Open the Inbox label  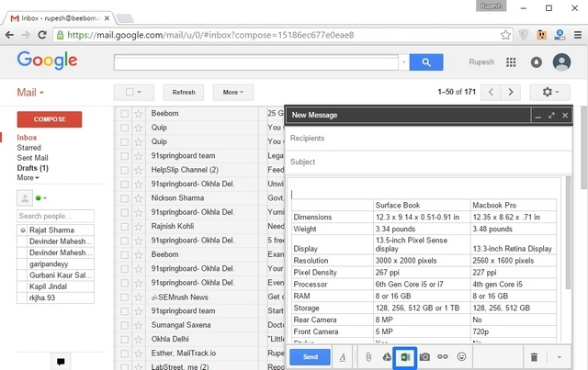(x=27, y=138)
